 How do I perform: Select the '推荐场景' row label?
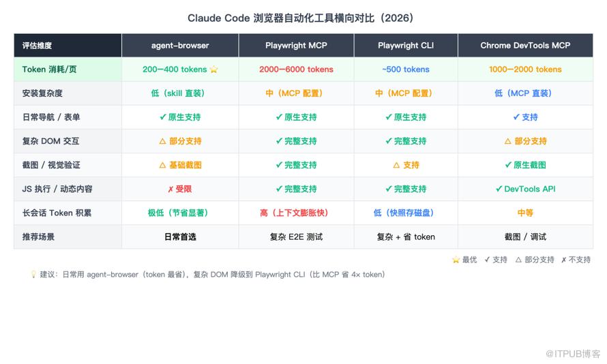coord(38,237)
